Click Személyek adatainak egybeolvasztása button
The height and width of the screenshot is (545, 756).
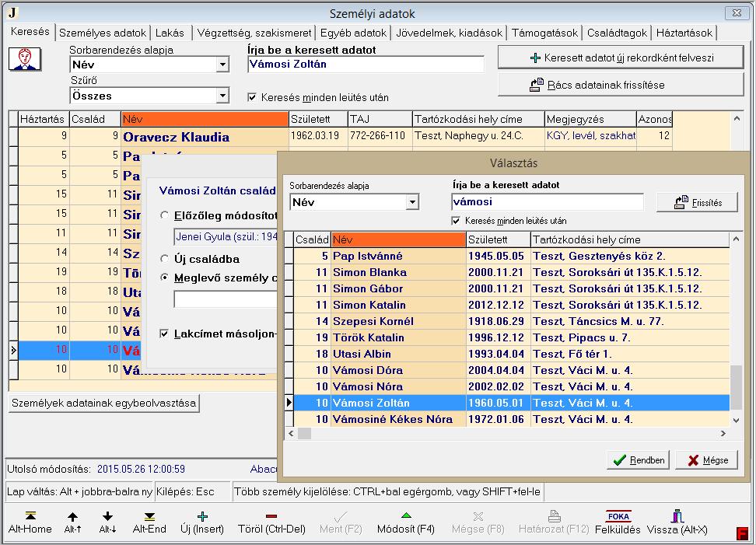[104, 403]
